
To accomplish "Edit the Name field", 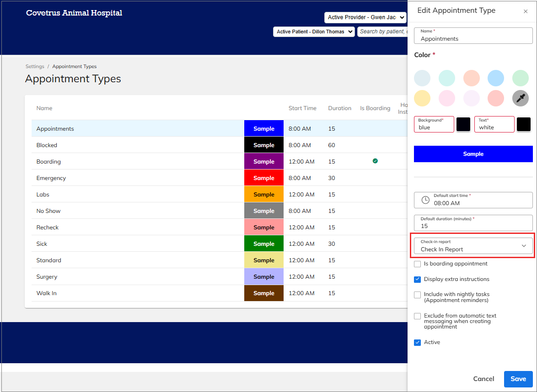I will (473, 36).
